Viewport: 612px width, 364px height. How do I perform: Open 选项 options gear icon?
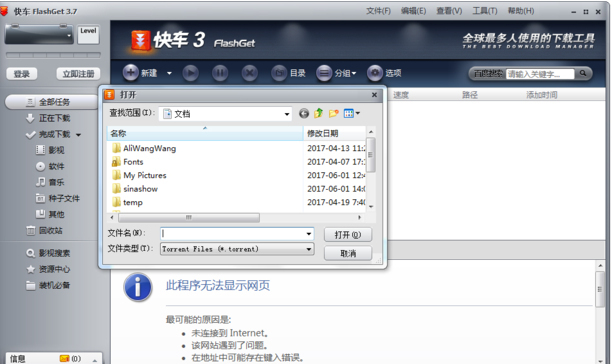click(x=375, y=73)
